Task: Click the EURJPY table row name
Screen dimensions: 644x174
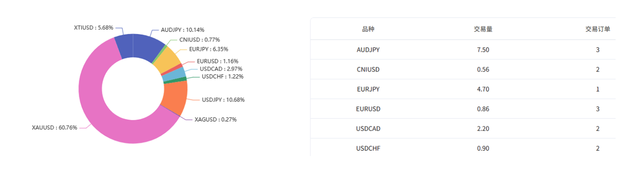Action: 368,89
